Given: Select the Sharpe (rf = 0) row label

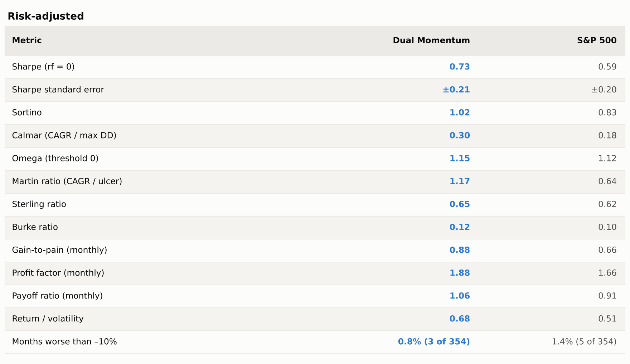Looking at the screenshot, I should [x=43, y=67].
